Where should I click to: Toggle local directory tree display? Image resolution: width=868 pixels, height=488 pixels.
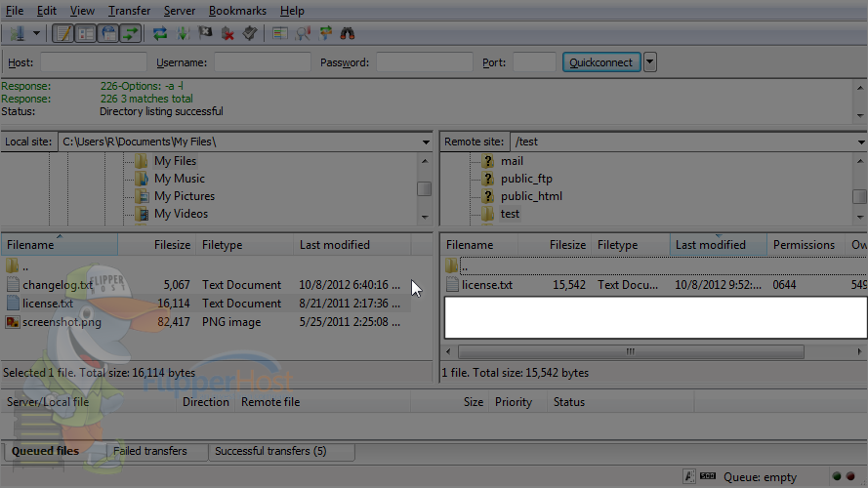[86, 34]
